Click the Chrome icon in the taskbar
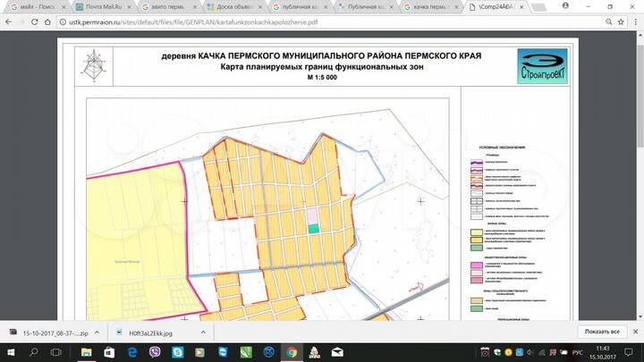The height and width of the screenshot is (362, 644). 292,353
